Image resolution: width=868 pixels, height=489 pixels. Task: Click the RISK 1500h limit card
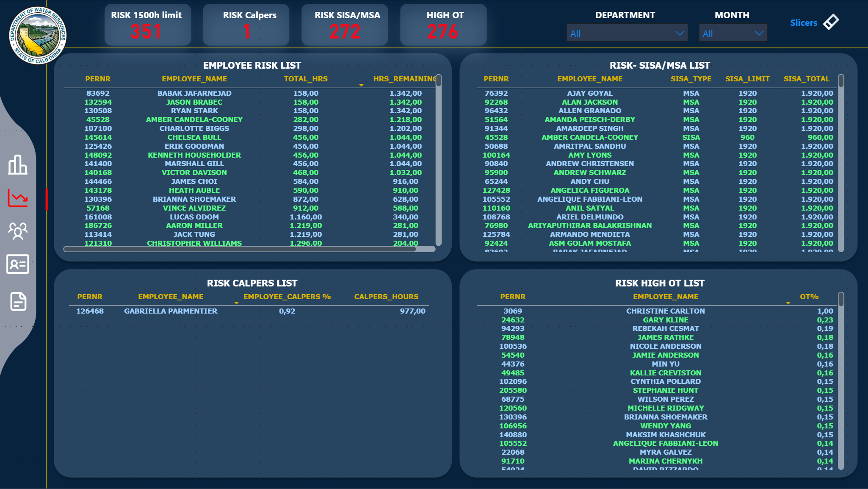coord(147,24)
